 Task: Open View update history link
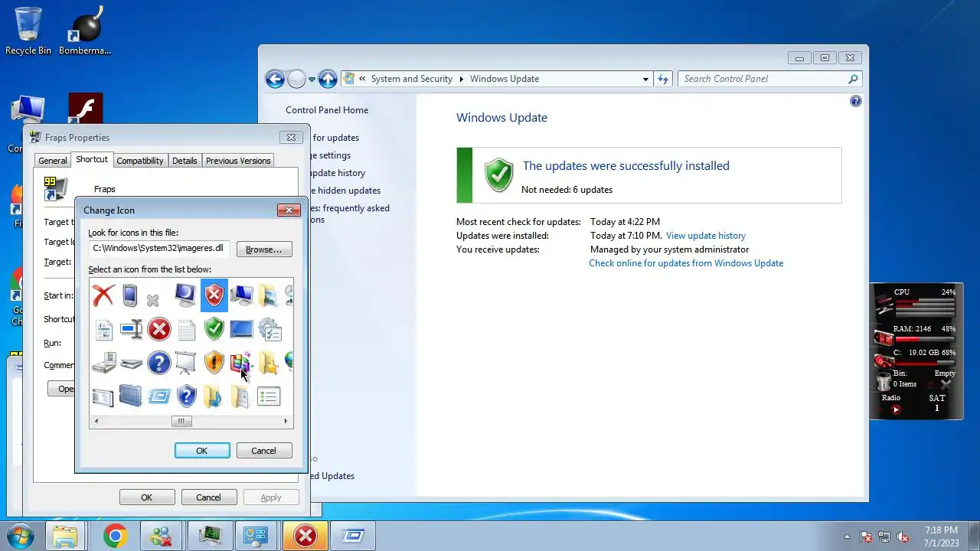[x=706, y=236]
